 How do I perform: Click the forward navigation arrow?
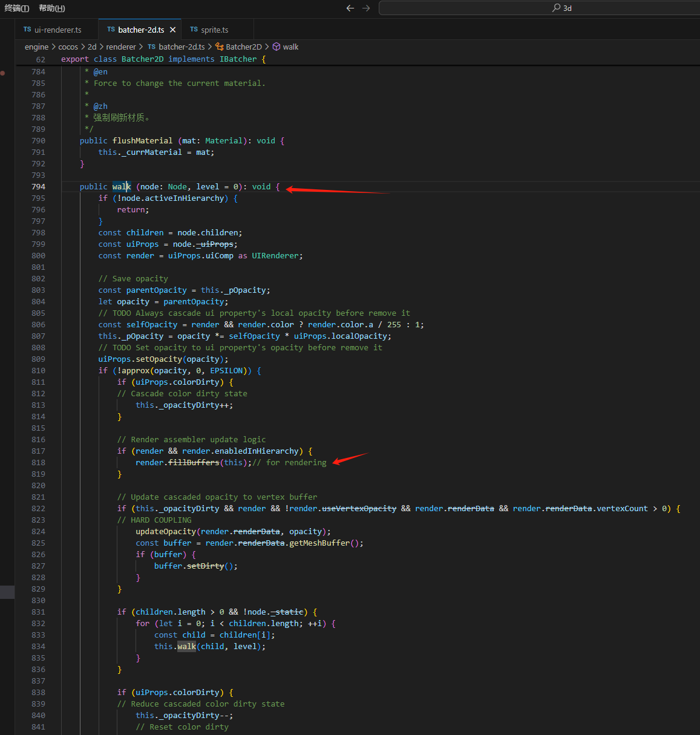pos(366,8)
